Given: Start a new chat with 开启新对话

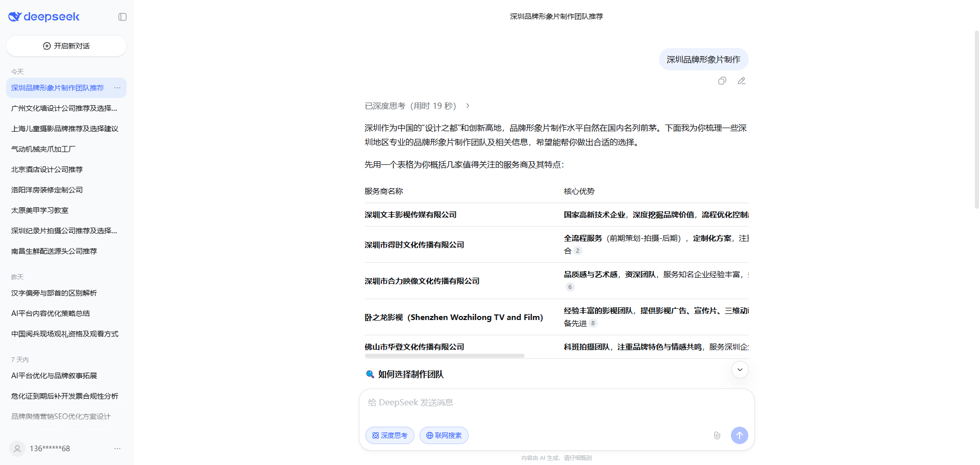Looking at the screenshot, I should 66,46.
